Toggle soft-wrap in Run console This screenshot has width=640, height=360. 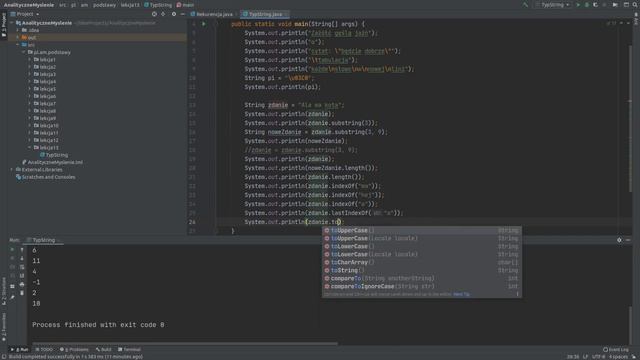(x=22, y=267)
